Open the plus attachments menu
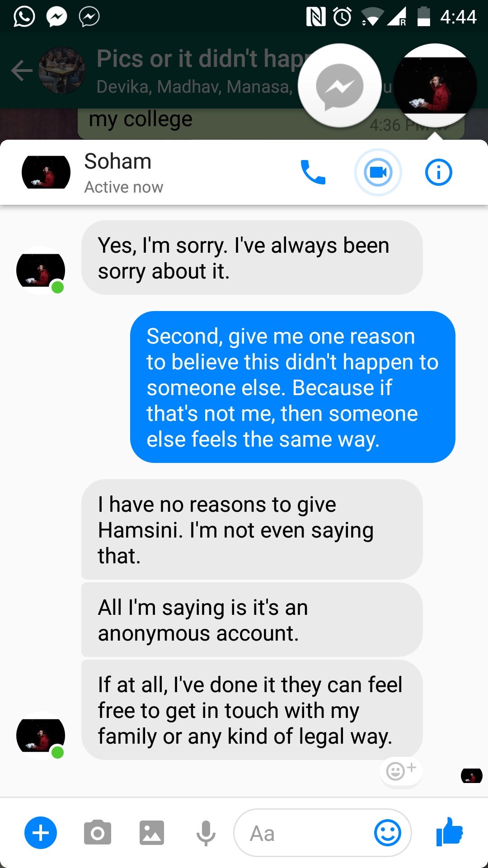The height and width of the screenshot is (868, 488). point(41,833)
